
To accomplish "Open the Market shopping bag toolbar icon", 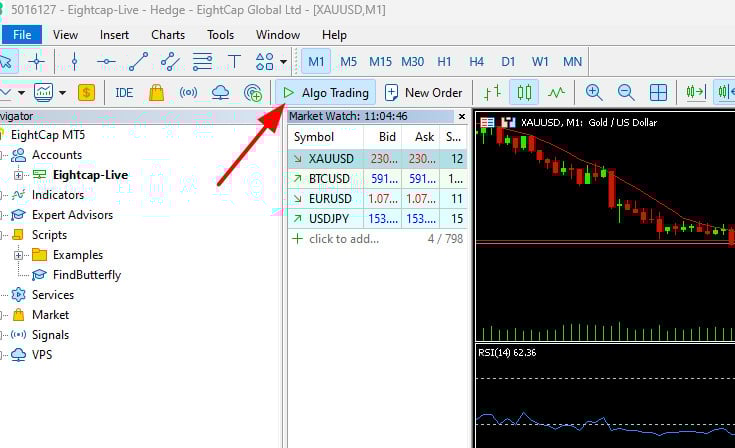I will pyautogui.click(x=156, y=93).
